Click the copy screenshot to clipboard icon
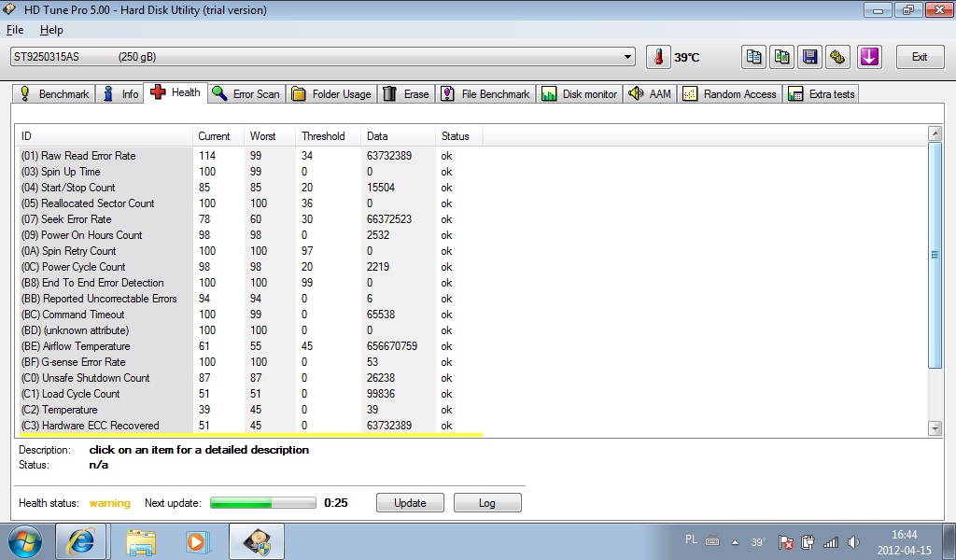 pos(782,57)
